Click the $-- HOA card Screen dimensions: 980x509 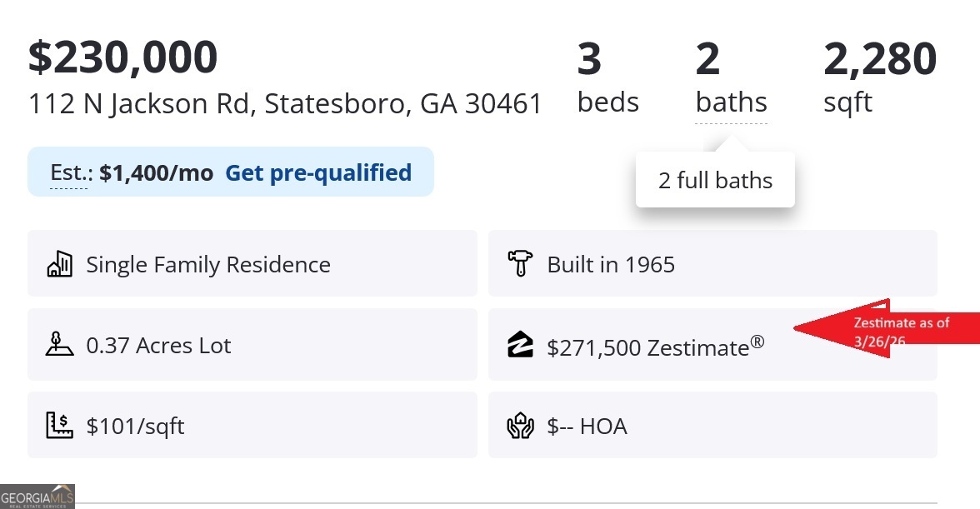click(x=712, y=426)
